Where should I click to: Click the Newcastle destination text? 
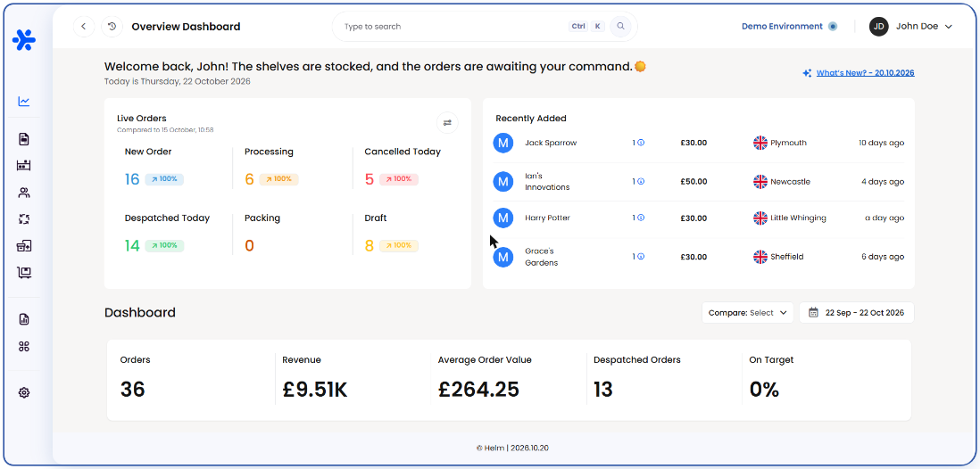point(791,182)
